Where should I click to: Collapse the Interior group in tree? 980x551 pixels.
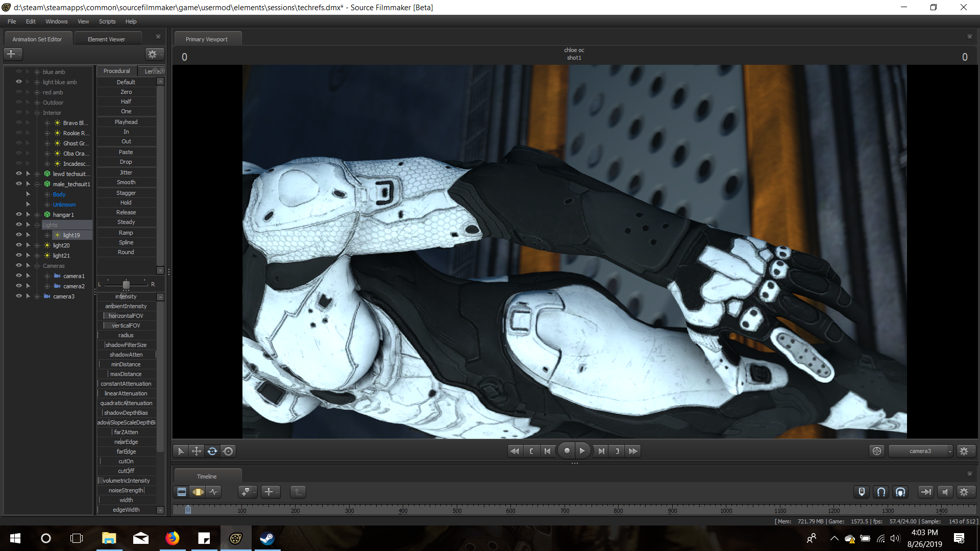pos(37,113)
